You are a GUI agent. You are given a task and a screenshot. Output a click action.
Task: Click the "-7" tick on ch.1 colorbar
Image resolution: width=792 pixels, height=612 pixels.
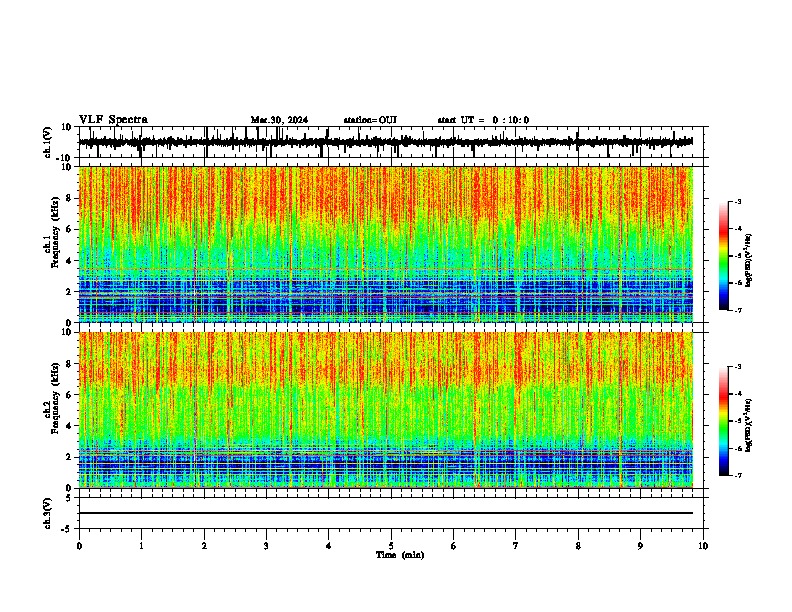(x=737, y=310)
